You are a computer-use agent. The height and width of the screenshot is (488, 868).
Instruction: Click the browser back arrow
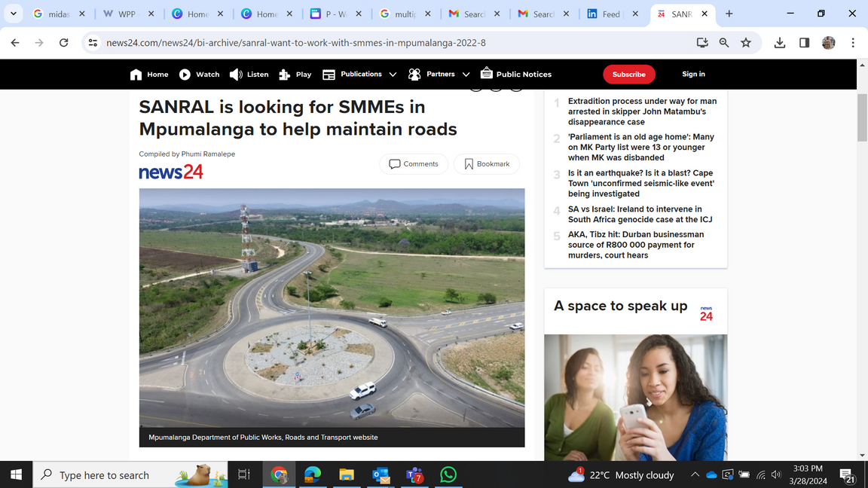[15, 43]
